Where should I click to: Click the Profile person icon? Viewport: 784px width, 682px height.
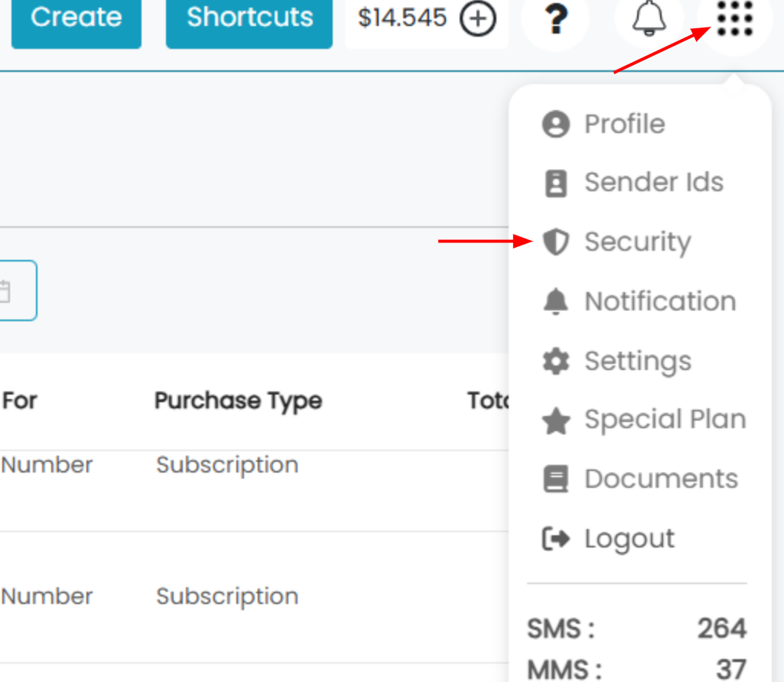coord(555,124)
